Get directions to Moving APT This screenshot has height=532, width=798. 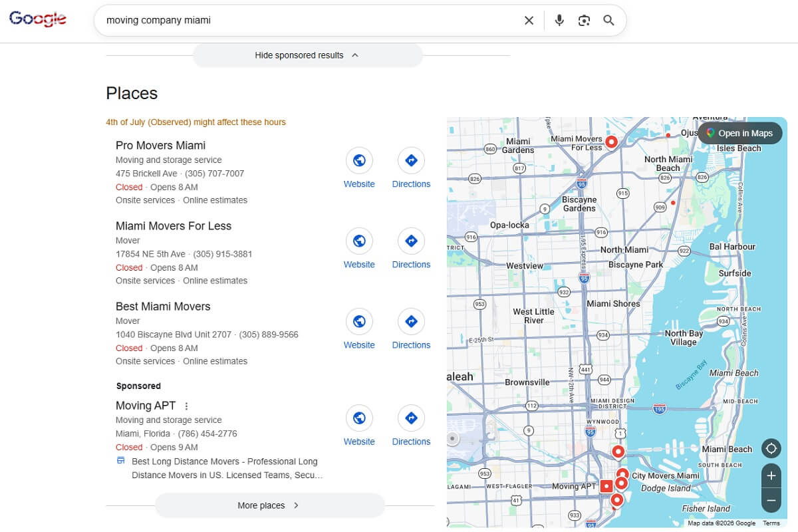(411, 418)
